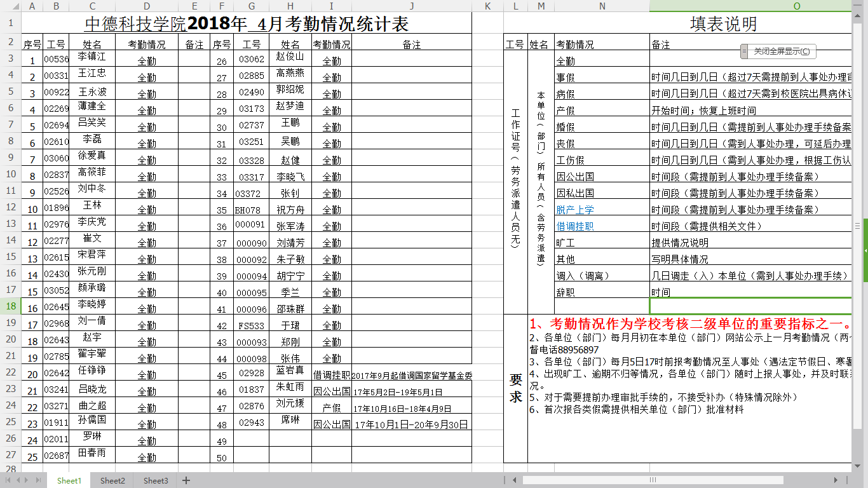
Task: Select name cell 王江忠
Action: [x=92, y=74]
